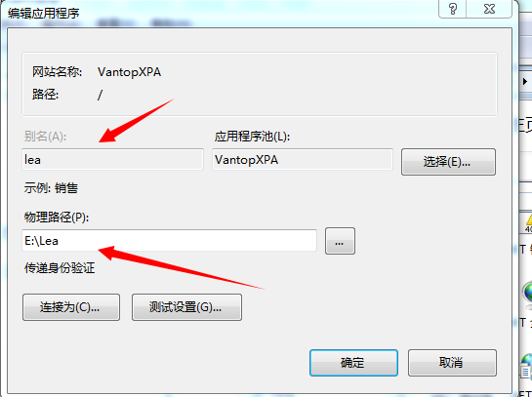Focus the 物理路径 field containing E:\Lea
The height and width of the screenshot is (397, 532).
(169, 241)
